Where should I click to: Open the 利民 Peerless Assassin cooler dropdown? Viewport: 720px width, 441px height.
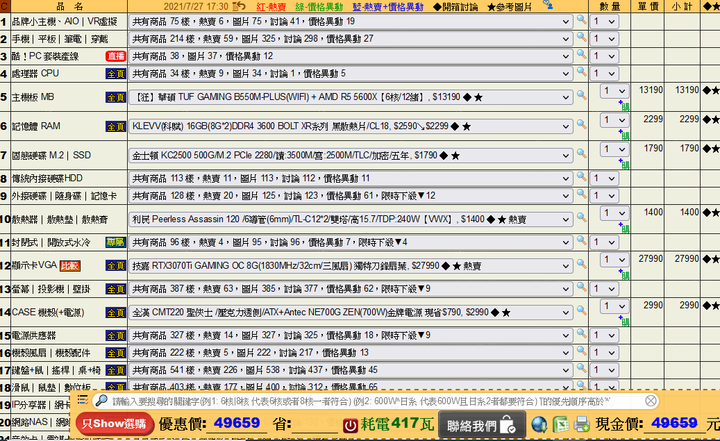pyautogui.click(x=351, y=220)
